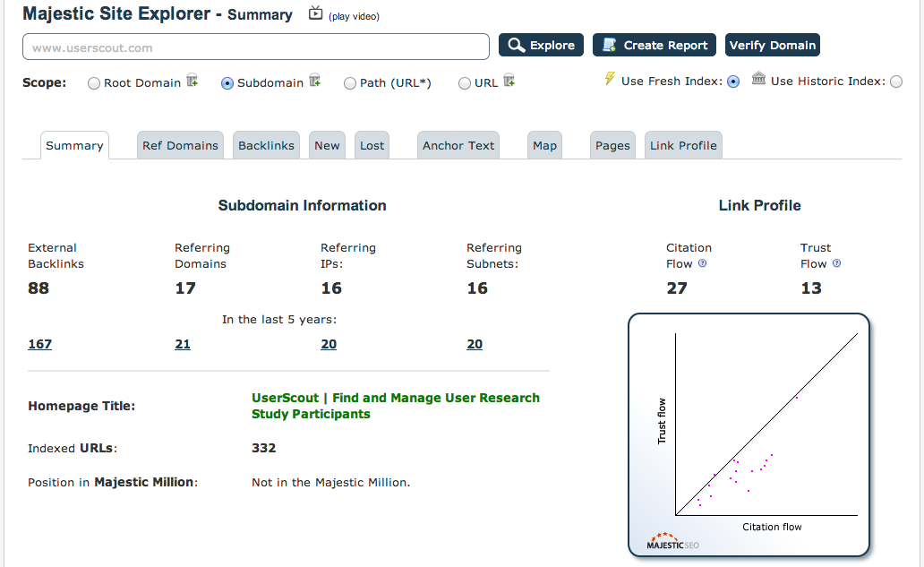
Task: Open the Citation Flow help icon
Action: click(x=703, y=263)
